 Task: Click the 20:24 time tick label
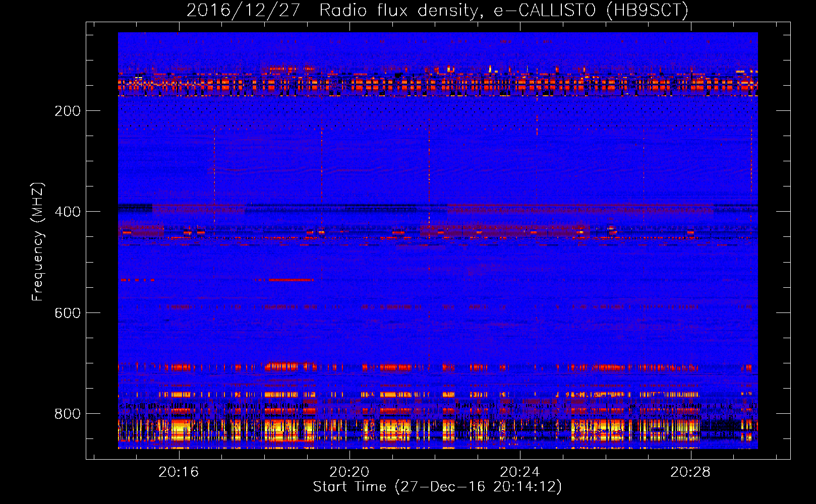[519, 472]
